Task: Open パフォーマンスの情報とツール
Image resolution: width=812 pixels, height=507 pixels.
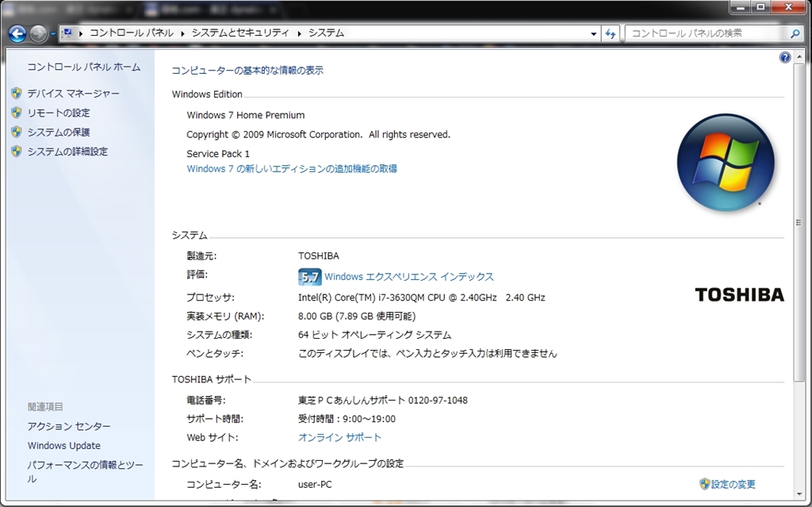Action: coord(86,472)
